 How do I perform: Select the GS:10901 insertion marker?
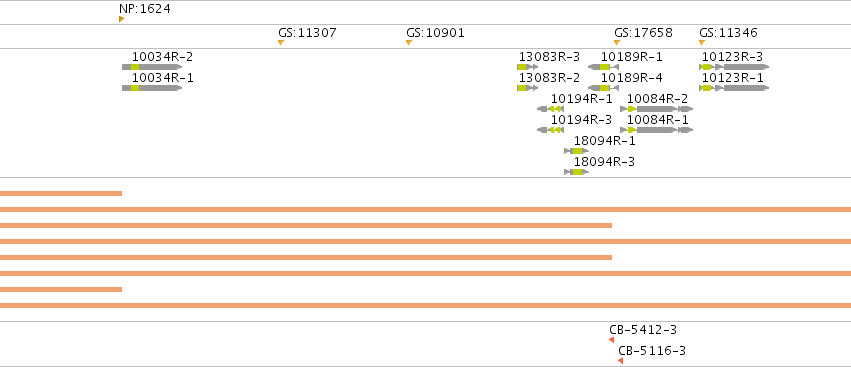coord(409,42)
